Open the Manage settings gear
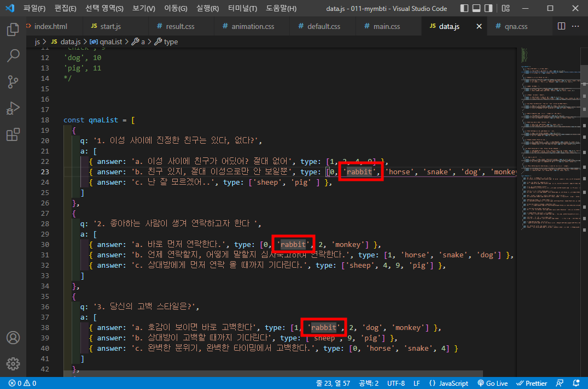This screenshot has height=389, width=588. pyautogui.click(x=13, y=364)
